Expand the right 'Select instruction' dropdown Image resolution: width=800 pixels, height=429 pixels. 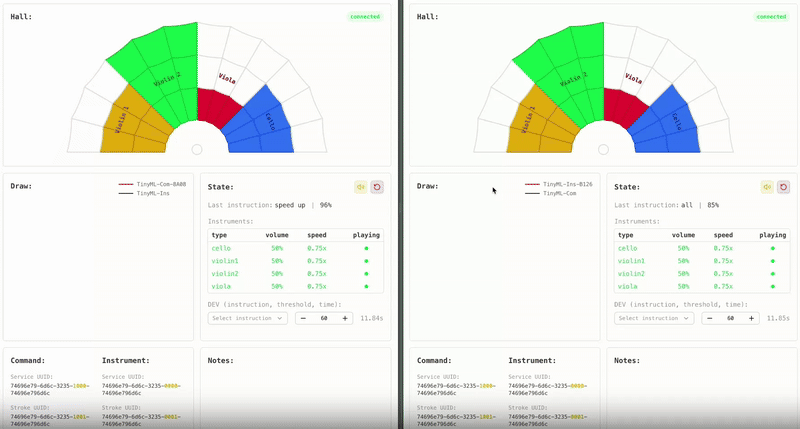[654, 318]
